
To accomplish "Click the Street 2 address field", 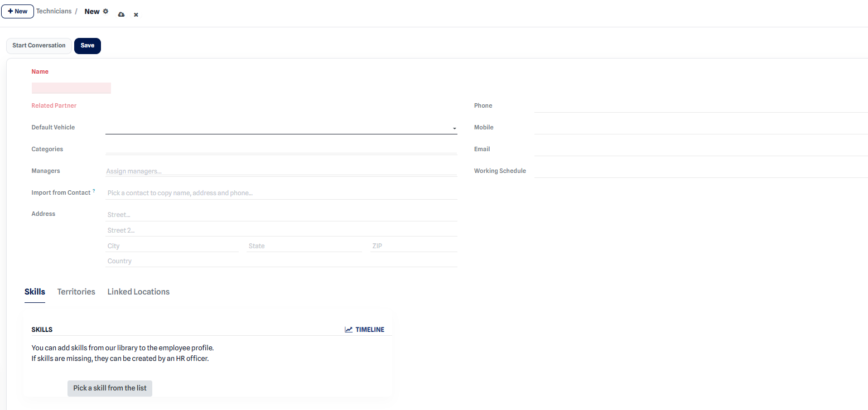I will coord(281,230).
